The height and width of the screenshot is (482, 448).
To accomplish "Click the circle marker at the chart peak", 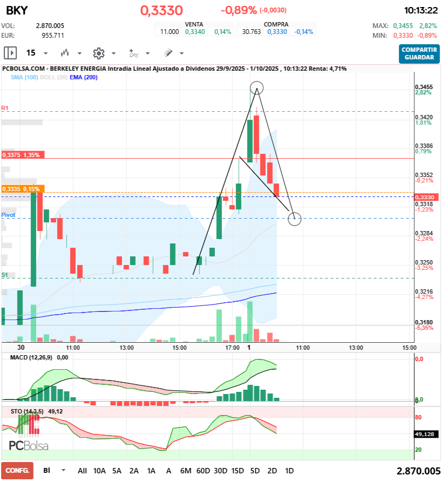I will click(257, 87).
